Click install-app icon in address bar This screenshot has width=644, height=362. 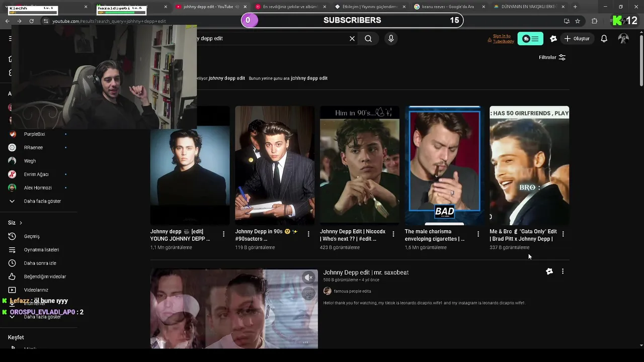pyautogui.click(x=567, y=21)
